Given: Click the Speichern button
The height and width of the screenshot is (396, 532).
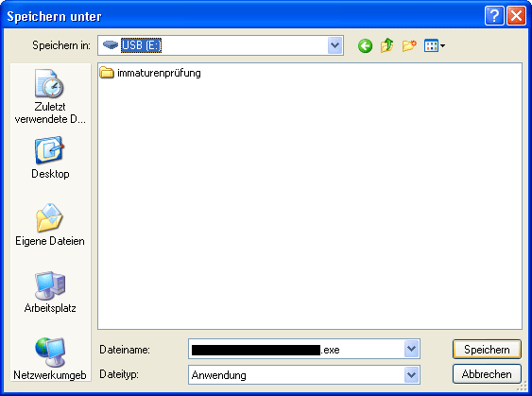Looking at the screenshot, I should [487, 349].
